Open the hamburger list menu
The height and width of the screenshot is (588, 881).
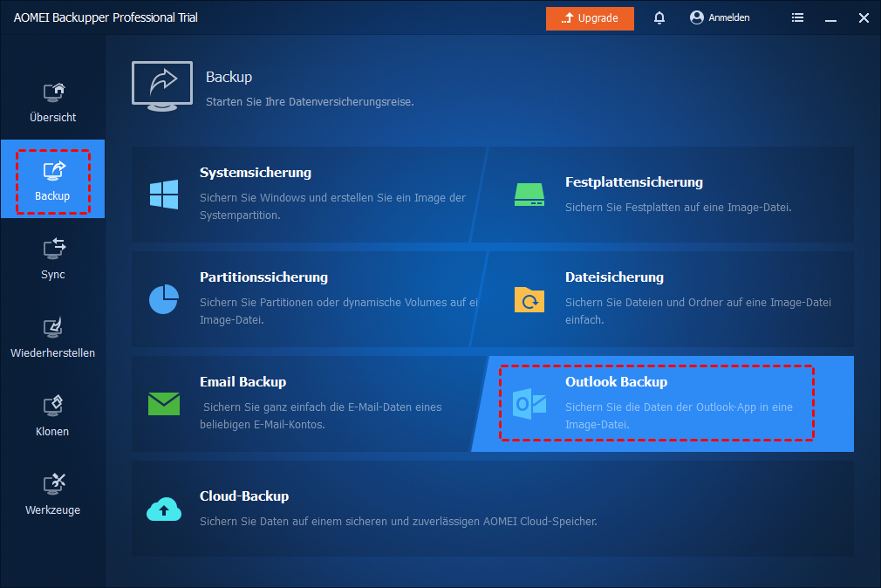(x=797, y=18)
